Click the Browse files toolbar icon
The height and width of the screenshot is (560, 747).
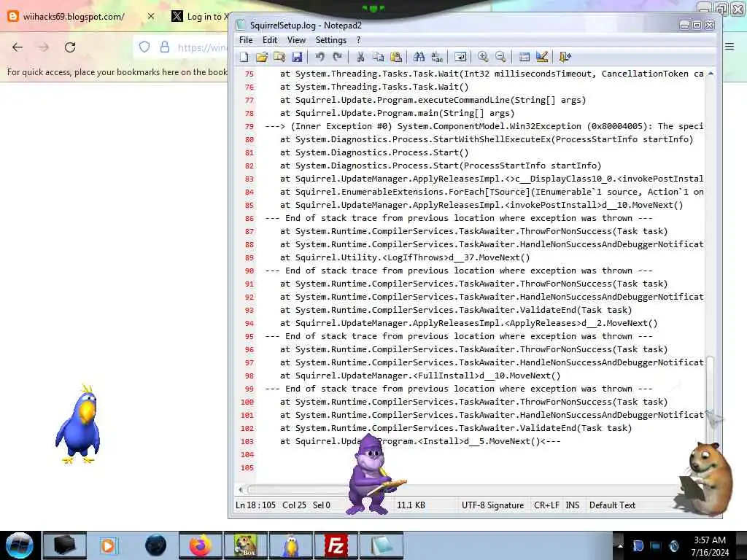(x=279, y=57)
